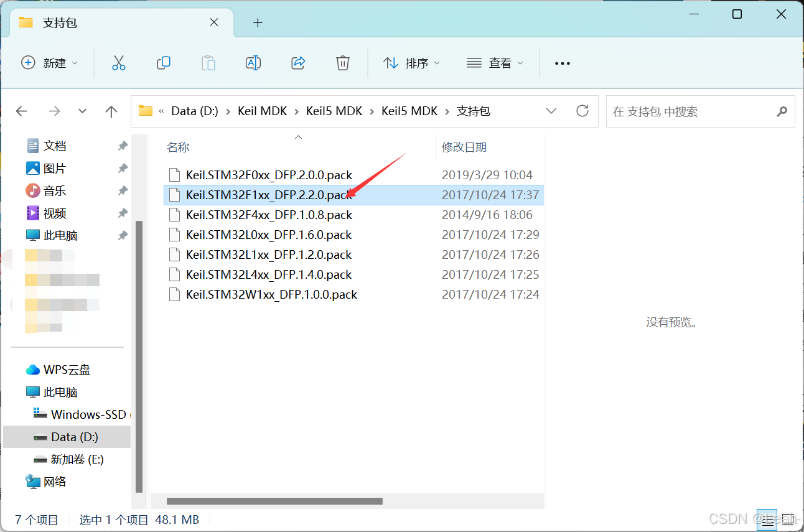Open 文档 in the sidebar

click(x=55, y=146)
